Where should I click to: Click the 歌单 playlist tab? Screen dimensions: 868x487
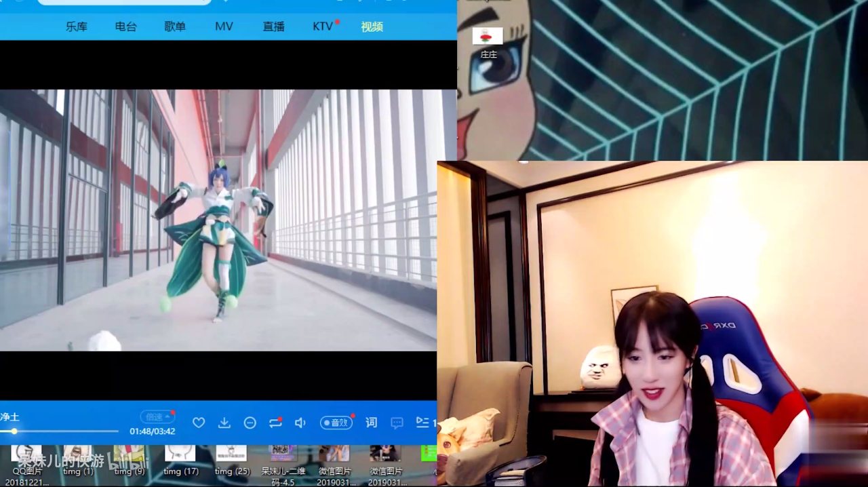click(175, 26)
